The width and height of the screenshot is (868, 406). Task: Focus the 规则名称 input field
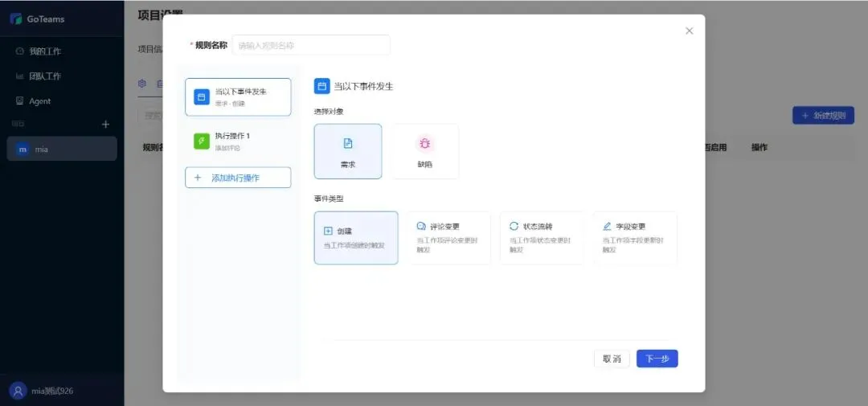point(311,45)
